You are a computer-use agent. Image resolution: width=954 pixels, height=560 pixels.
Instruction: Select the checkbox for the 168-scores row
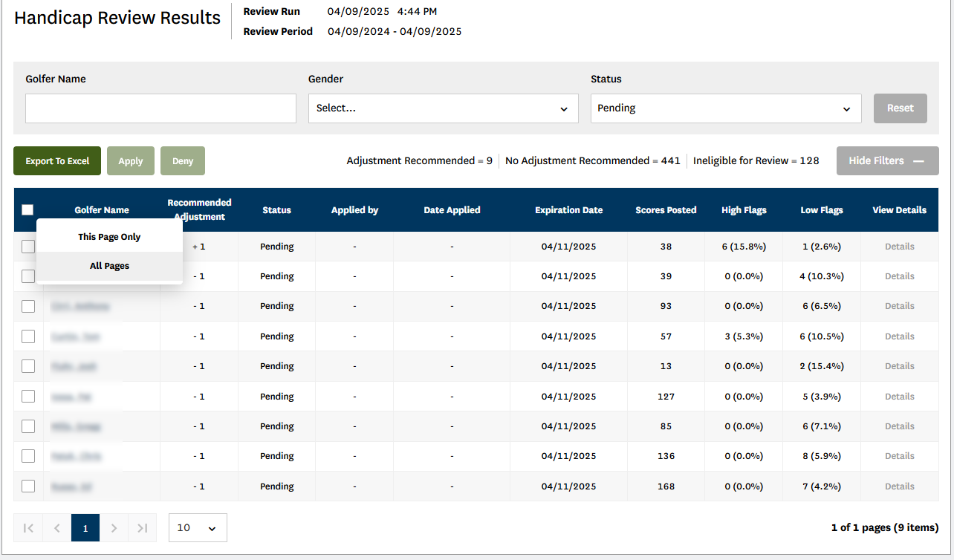coord(28,486)
